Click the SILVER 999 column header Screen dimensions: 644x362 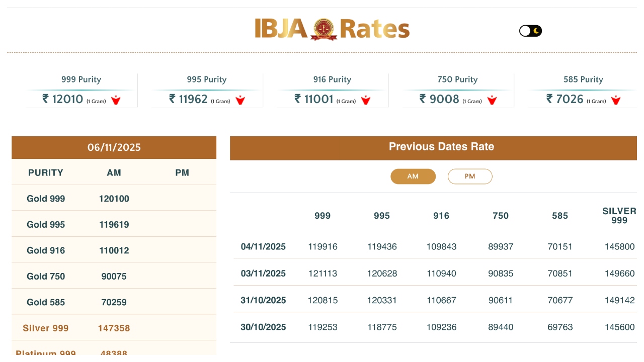point(619,216)
